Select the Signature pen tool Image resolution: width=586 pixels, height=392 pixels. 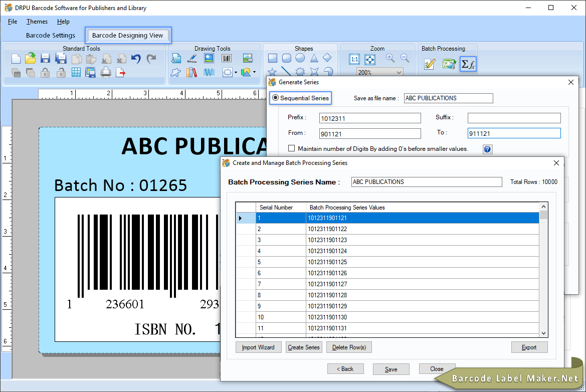click(x=192, y=58)
